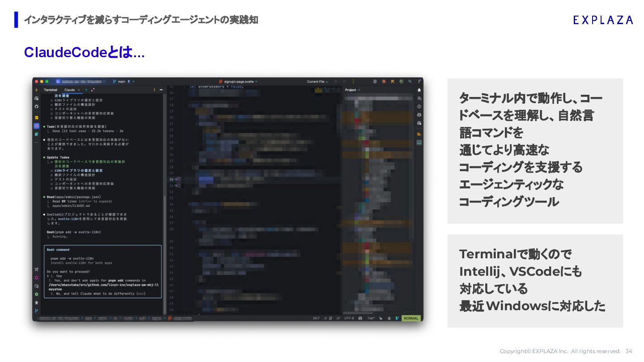Viewport: 644px width, 362px height.
Task: Open the Debug bug tool window icon
Action: click(x=36, y=303)
